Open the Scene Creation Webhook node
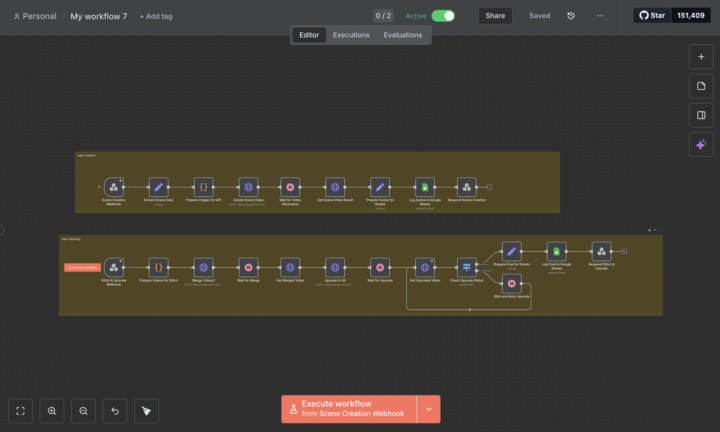This screenshot has height=432, width=720. tap(114, 187)
